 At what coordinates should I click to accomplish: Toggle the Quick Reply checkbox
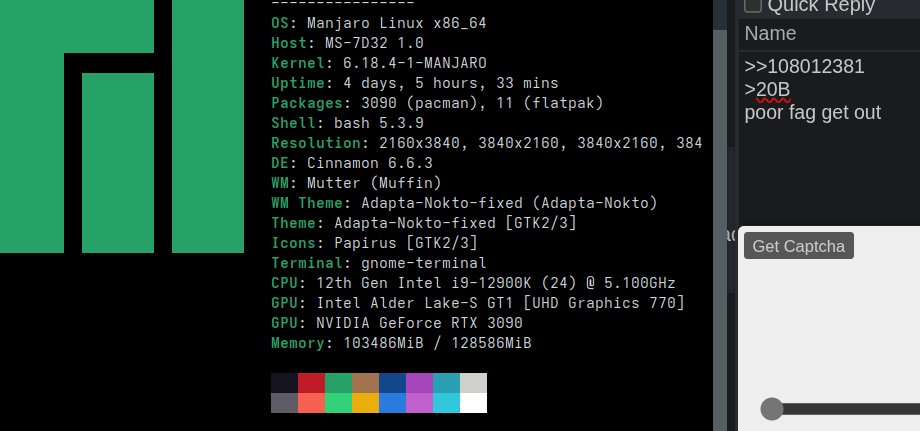(753, 5)
